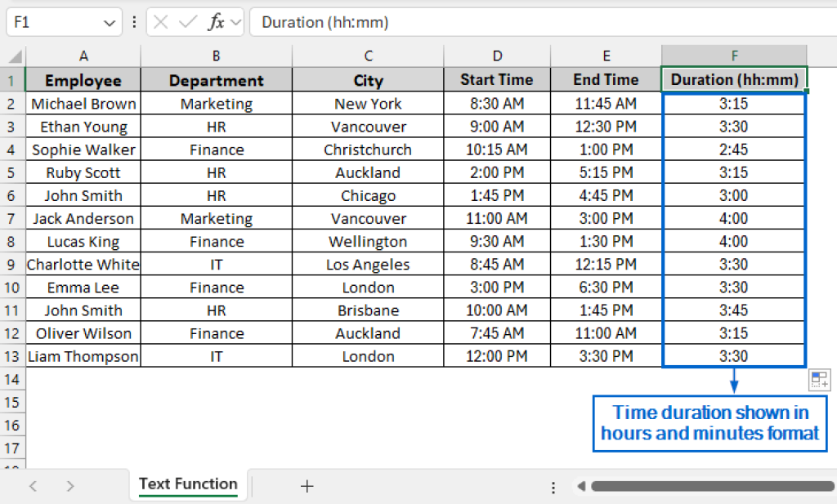
Task: Click the Enter (checkmark) icon in formula bar
Action: point(186,22)
